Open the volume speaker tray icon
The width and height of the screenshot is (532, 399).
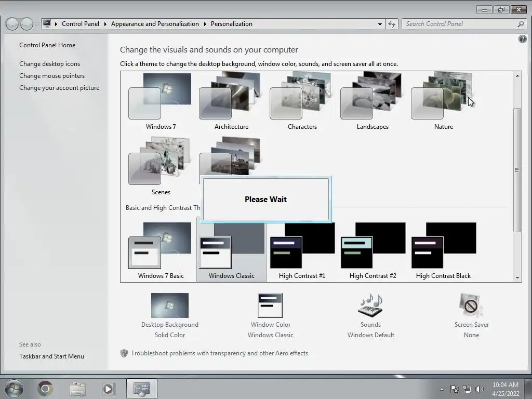479,389
